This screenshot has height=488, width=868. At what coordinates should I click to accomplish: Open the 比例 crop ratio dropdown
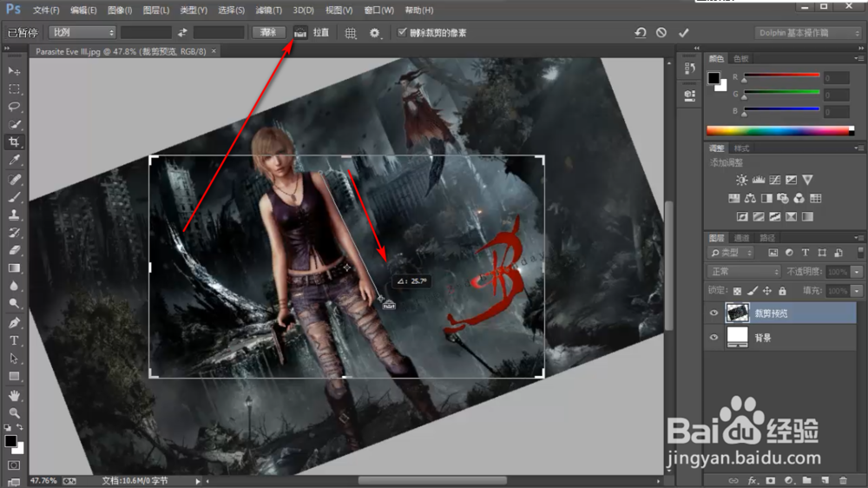pos(82,33)
